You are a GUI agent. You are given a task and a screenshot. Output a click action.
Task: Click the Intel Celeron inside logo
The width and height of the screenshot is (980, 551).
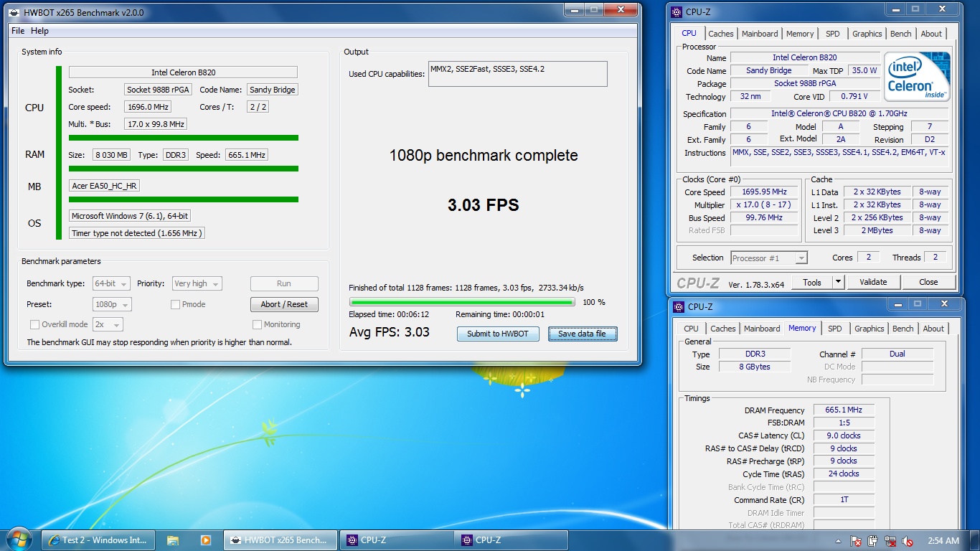916,77
